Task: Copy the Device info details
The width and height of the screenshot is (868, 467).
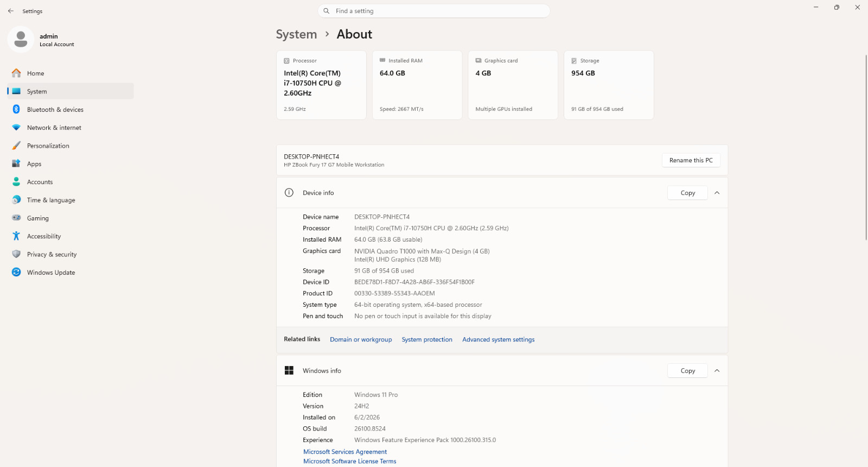Action: point(687,193)
